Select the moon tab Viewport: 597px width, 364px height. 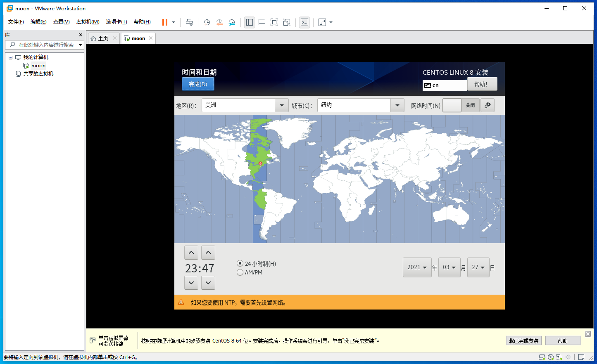point(138,38)
